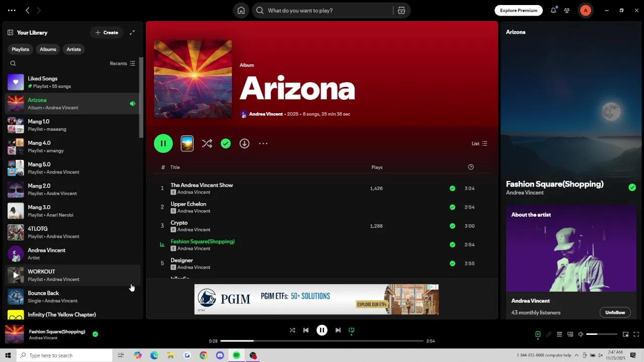Toggle shuffle in the bottom player bar

click(292, 330)
